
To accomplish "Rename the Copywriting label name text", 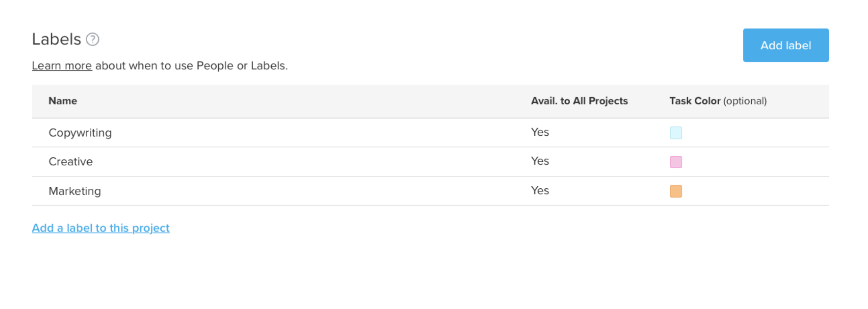I will 80,132.
